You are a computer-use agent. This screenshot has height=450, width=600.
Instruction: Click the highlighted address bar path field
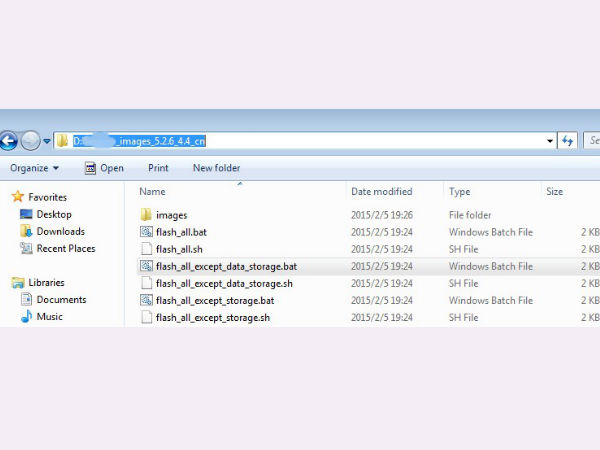(139, 141)
